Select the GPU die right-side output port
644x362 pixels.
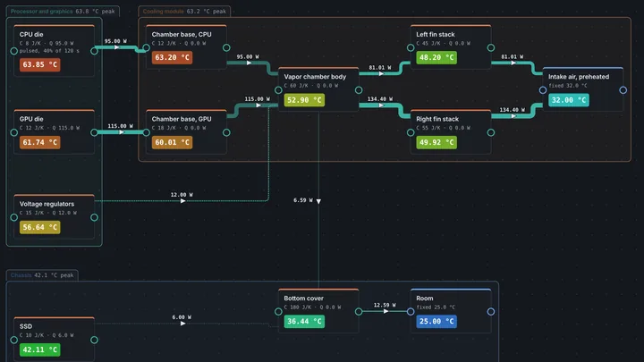pyautogui.click(x=94, y=132)
